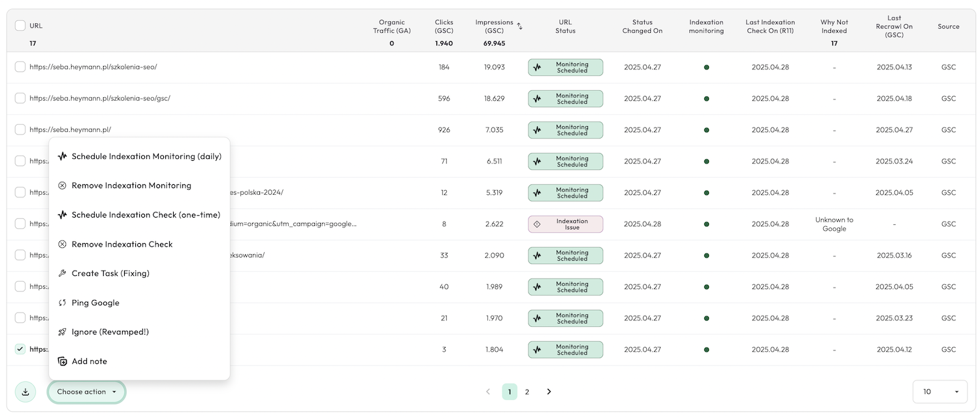Screen dimensions: 980x419
Task: Choose Remove Indexation Check from the menu
Action: 122,244
